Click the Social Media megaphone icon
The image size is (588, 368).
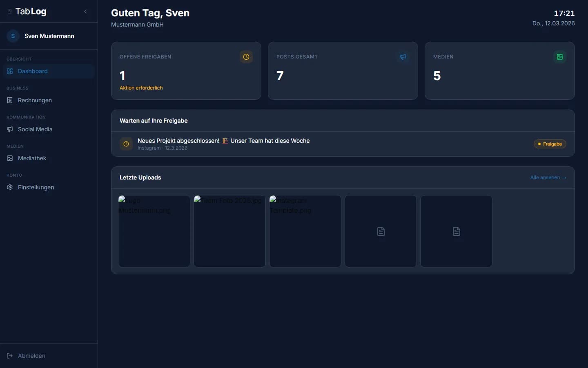point(10,129)
